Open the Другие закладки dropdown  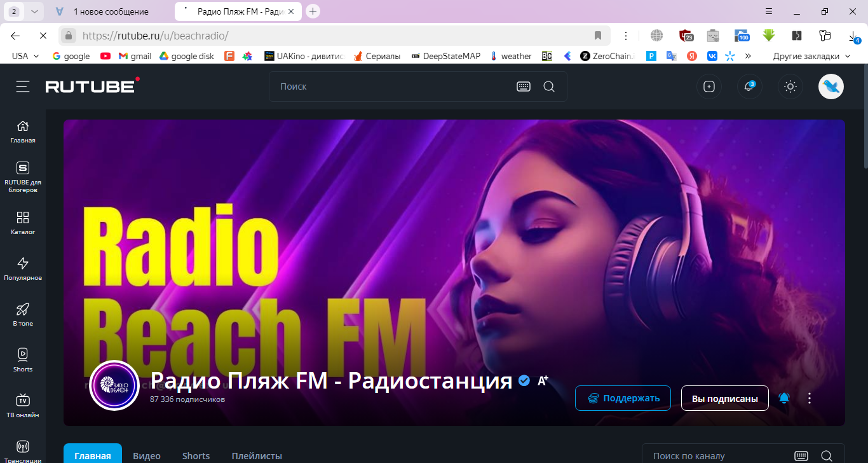coord(811,56)
